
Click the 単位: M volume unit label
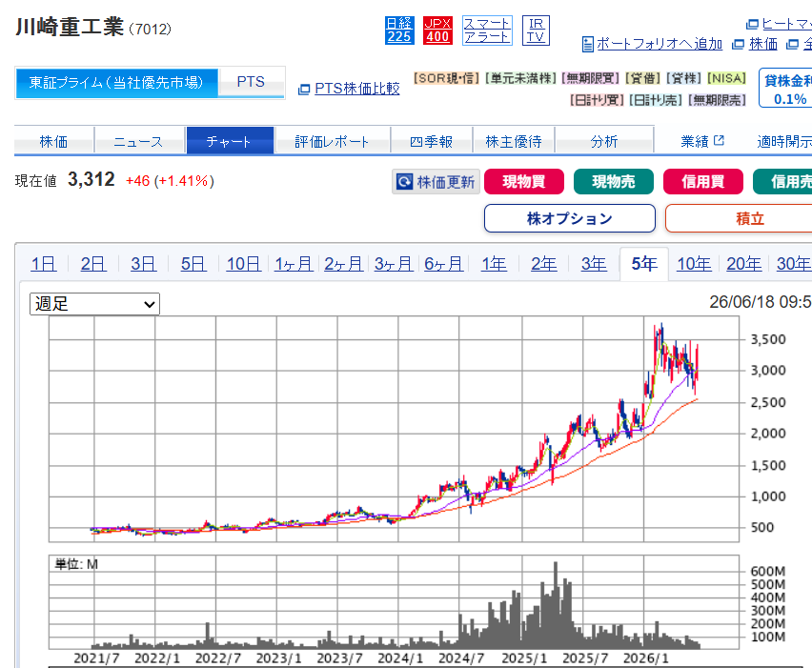pos(76,564)
